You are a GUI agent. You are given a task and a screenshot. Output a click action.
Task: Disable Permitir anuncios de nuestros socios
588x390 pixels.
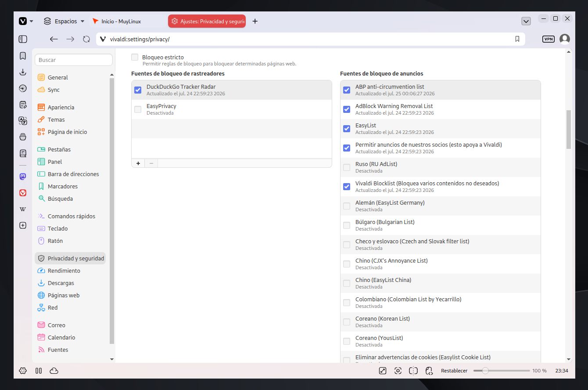pos(347,148)
